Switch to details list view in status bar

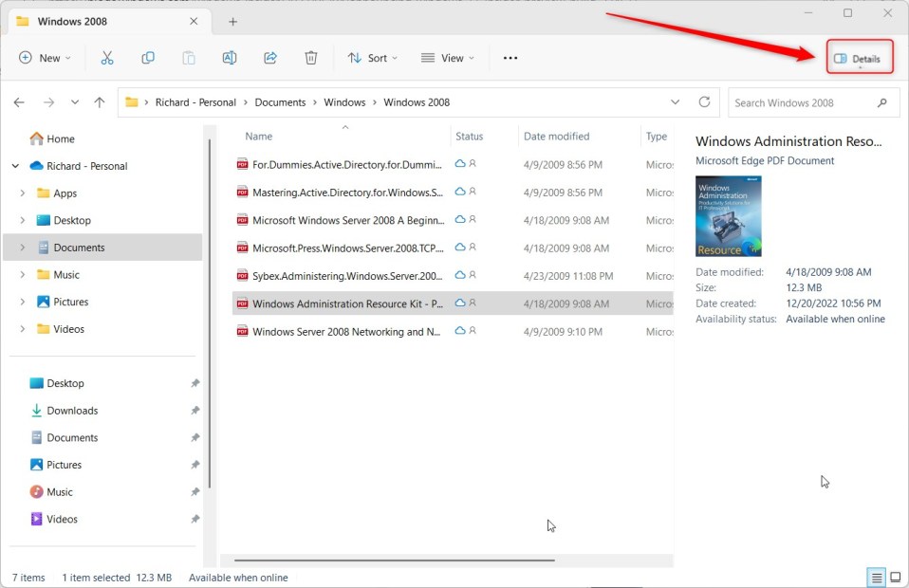(x=876, y=578)
